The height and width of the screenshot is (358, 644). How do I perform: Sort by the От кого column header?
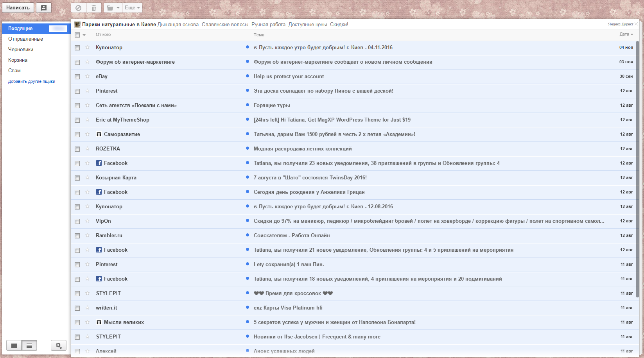coord(103,34)
